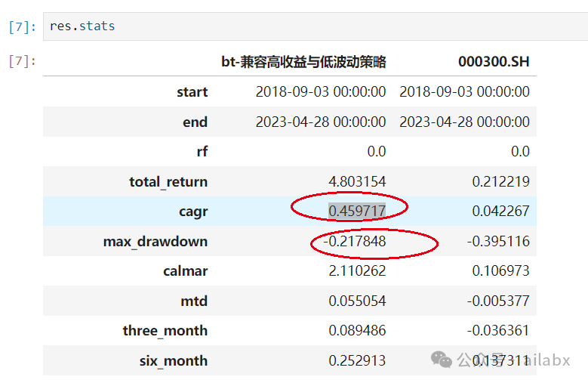The width and height of the screenshot is (588, 383).
Task: Click cagr value 0.042267
Action: [500, 212]
